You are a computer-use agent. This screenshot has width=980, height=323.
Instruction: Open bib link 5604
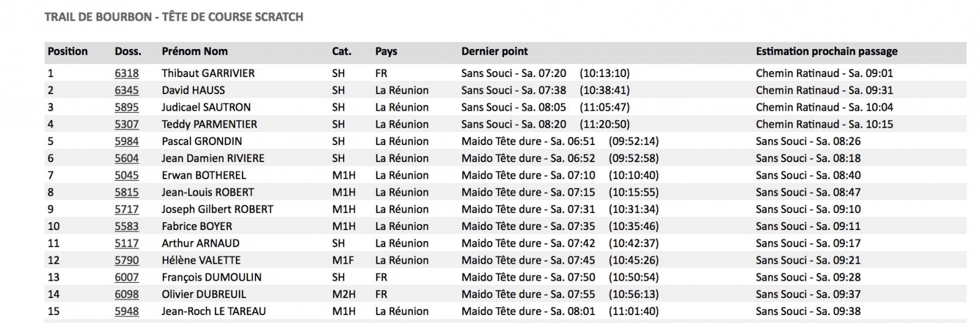(127, 158)
